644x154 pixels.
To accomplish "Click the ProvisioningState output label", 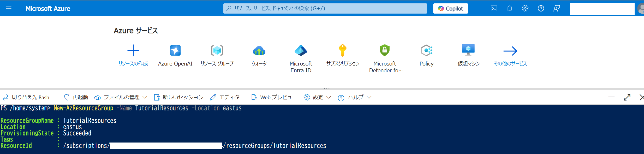I will click(x=27, y=133).
